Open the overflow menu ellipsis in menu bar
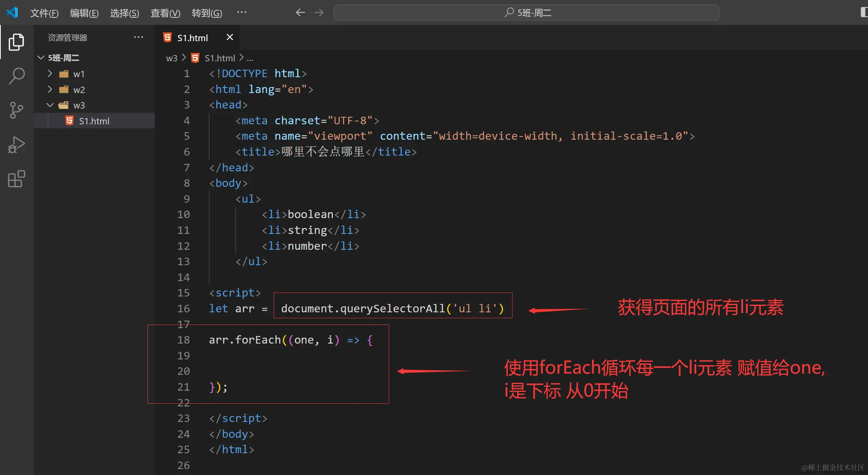This screenshot has width=868, height=475. pyautogui.click(x=242, y=12)
